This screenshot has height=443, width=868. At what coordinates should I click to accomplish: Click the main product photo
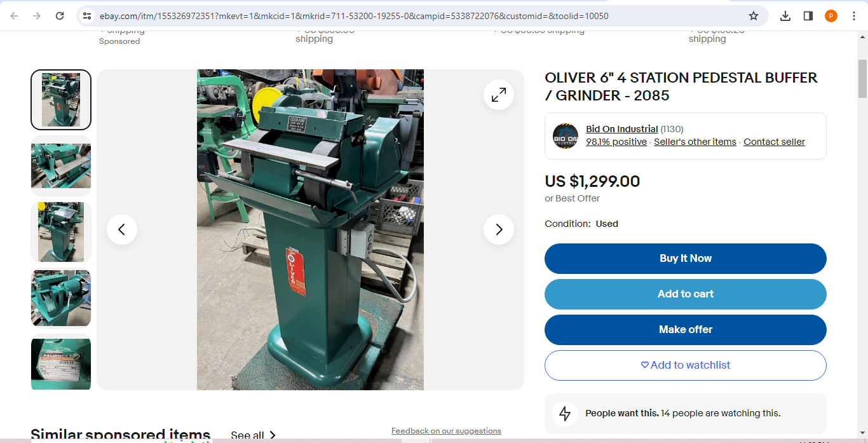(x=310, y=229)
